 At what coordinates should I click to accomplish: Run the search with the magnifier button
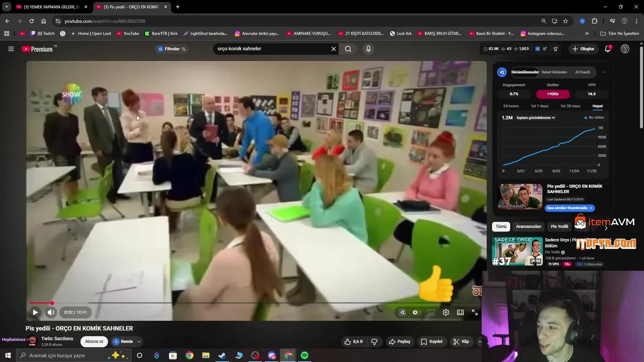(348, 49)
